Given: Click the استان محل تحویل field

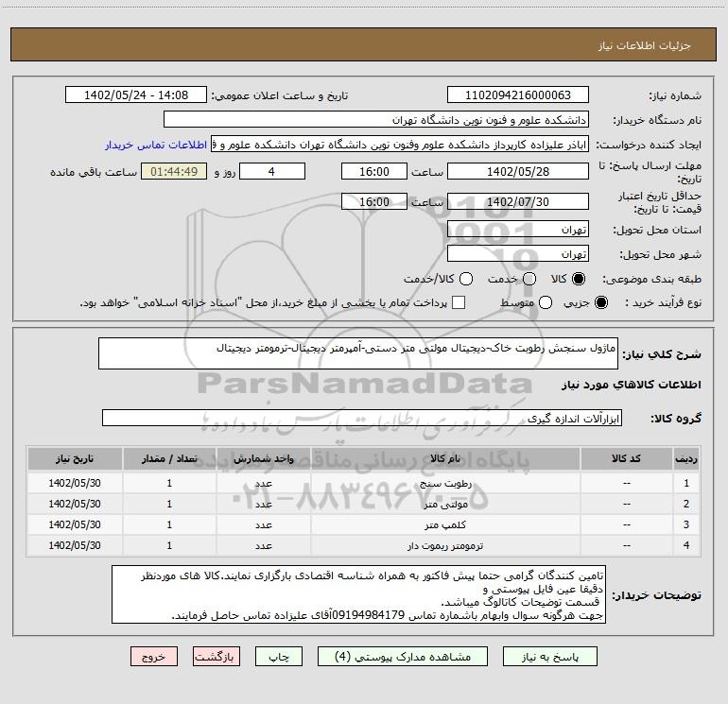Looking at the screenshot, I should point(517,230).
